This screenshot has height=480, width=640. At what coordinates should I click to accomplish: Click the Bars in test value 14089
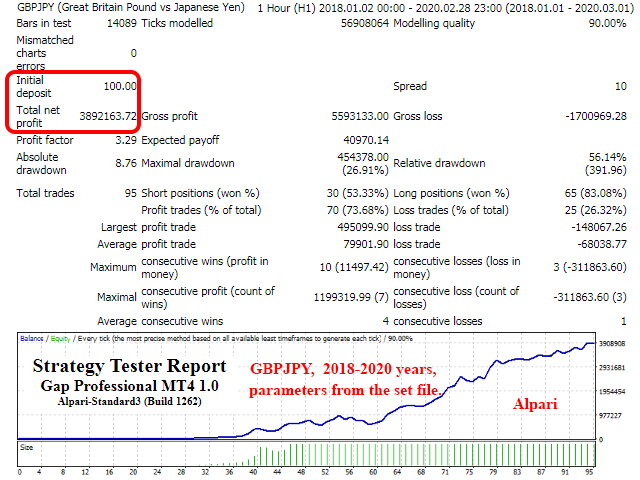[x=120, y=22]
